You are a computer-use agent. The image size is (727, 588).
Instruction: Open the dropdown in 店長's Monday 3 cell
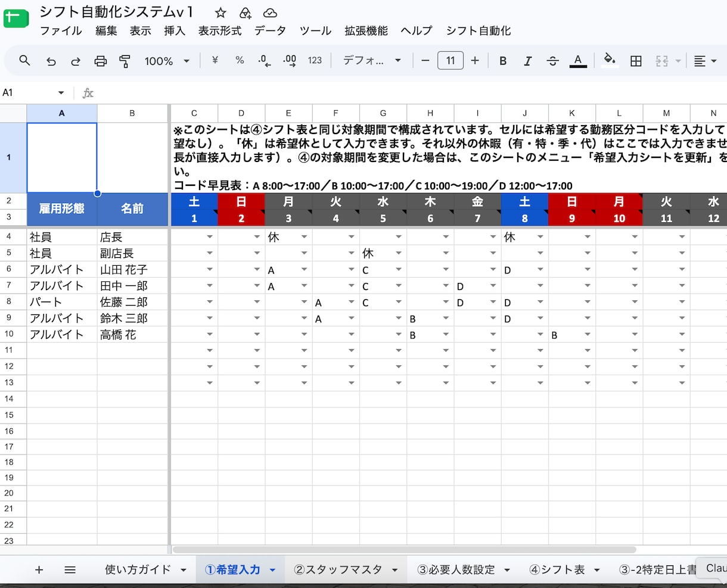304,237
